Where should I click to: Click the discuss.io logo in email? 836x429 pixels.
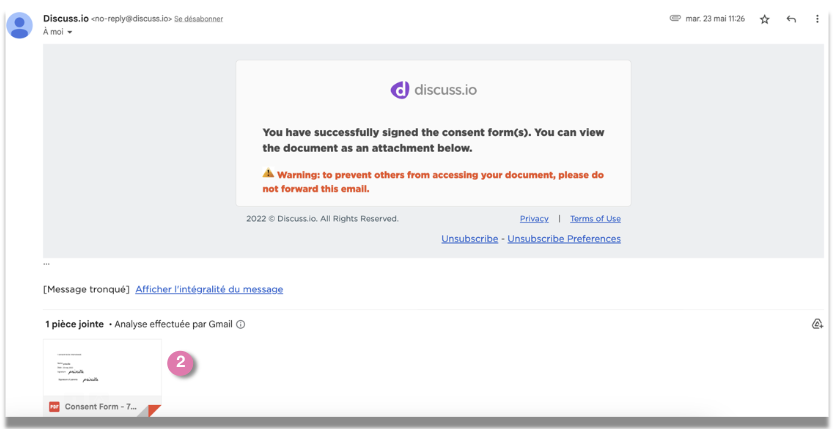(x=433, y=90)
